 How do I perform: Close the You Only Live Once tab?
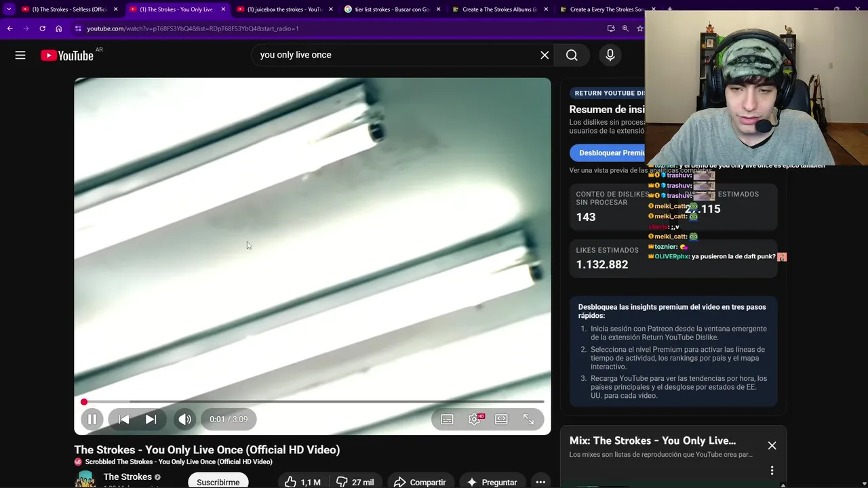point(223,9)
